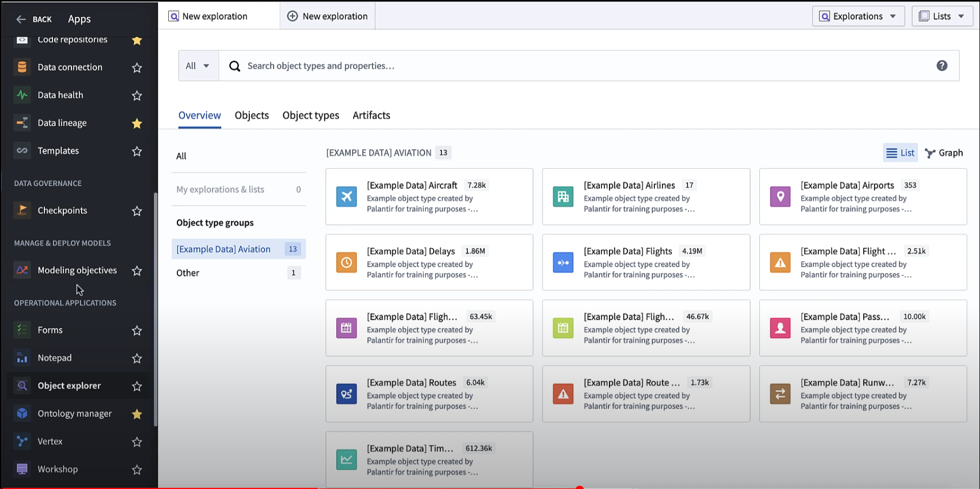
Task: Open the Data health app icon
Action: [22, 95]
